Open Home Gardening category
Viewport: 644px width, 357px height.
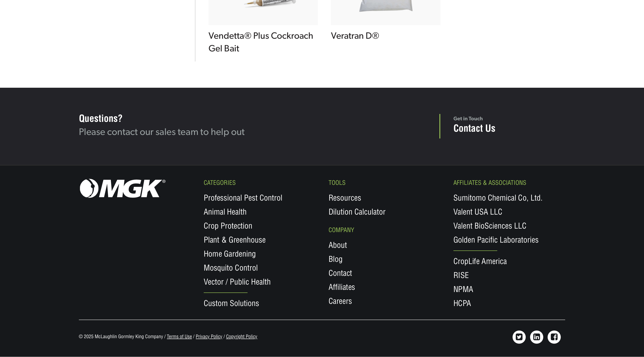coord(230,254)
